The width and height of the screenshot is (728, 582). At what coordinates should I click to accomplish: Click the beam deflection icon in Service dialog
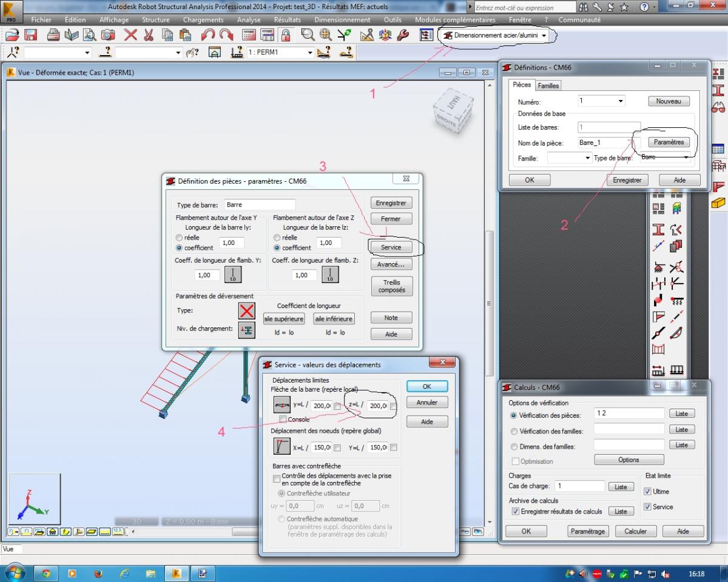click(282, 405)
